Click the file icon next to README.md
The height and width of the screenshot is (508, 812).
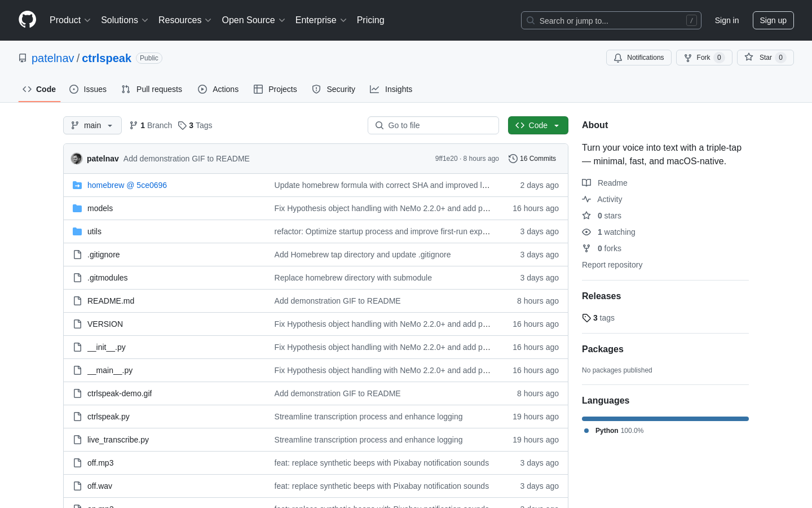point(77,301)
